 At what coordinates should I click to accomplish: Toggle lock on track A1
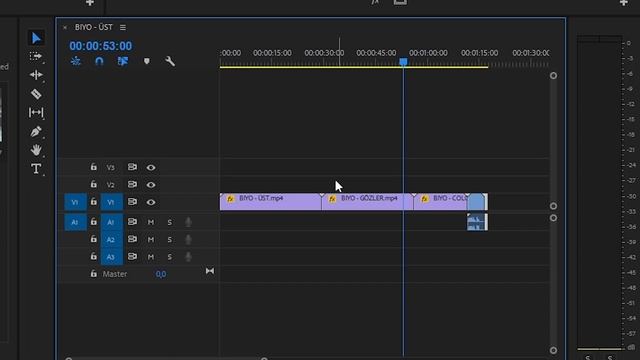(93, 222)
